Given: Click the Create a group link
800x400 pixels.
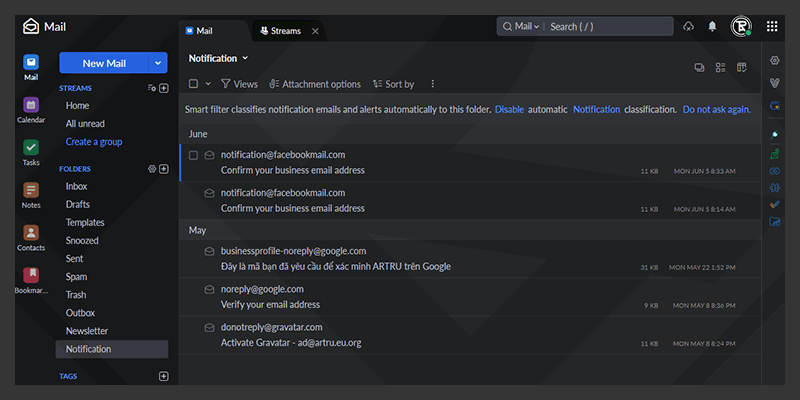Looking at the screenshot, I should (94, 142).
